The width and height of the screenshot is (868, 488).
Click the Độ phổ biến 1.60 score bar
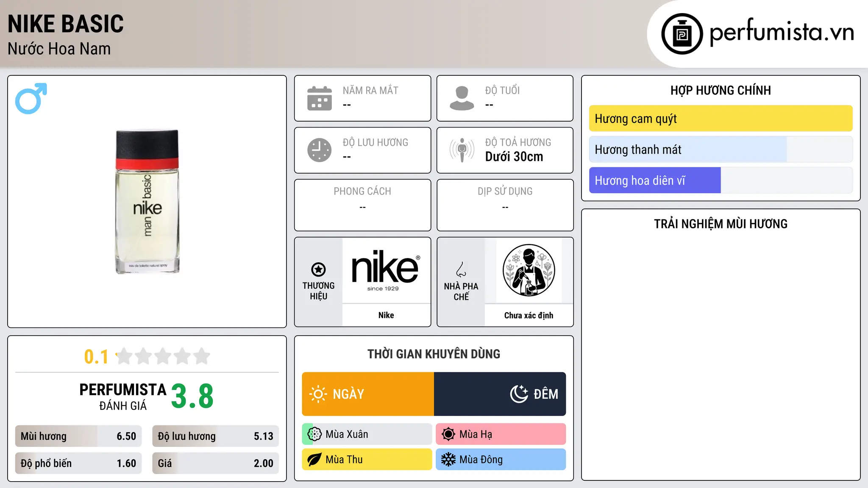click(x=78, y=463)
